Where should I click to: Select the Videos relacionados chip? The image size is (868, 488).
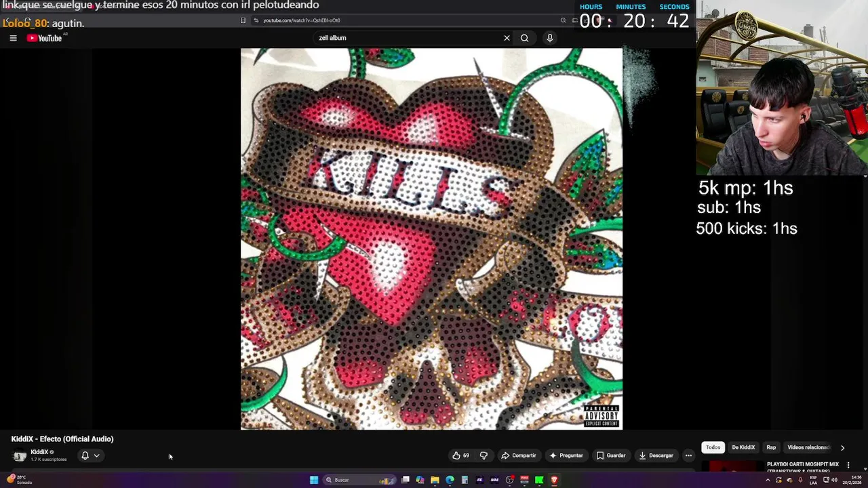[x=808, y=447]
